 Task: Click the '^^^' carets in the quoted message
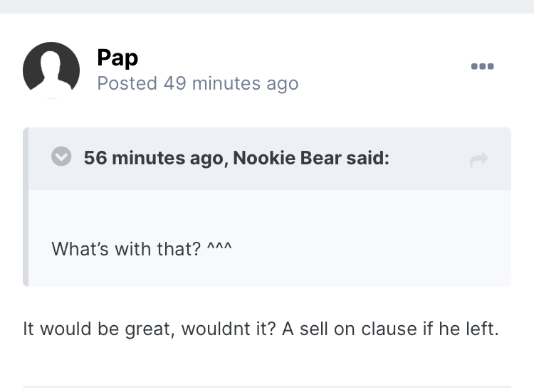tap(219, 247)
